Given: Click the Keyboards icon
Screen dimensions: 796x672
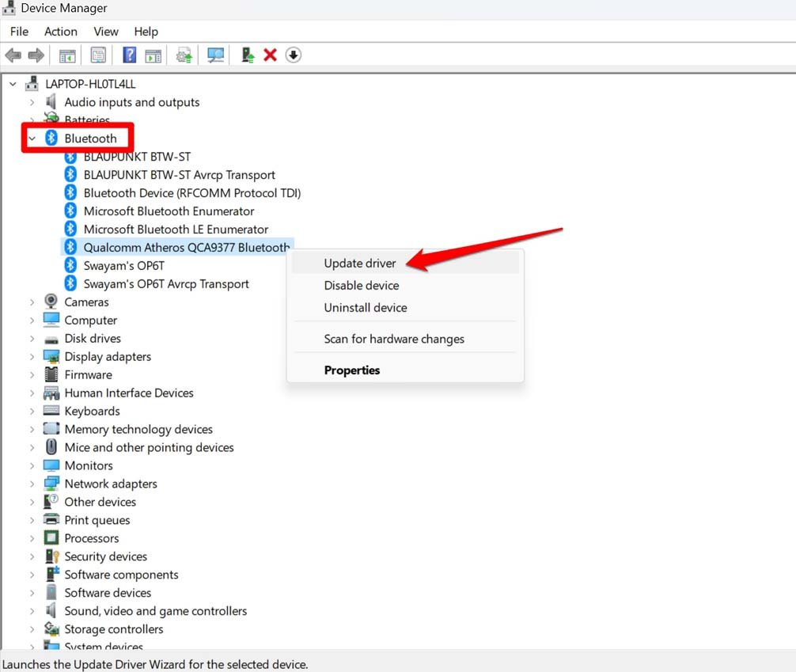Looking at the screenshot, I should (x=51, y=411).
